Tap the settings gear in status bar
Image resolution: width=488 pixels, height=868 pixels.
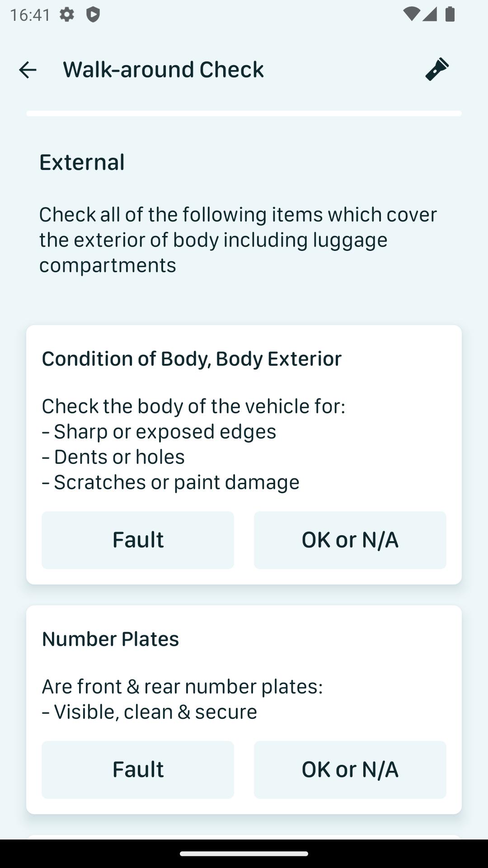pos(67,14)
